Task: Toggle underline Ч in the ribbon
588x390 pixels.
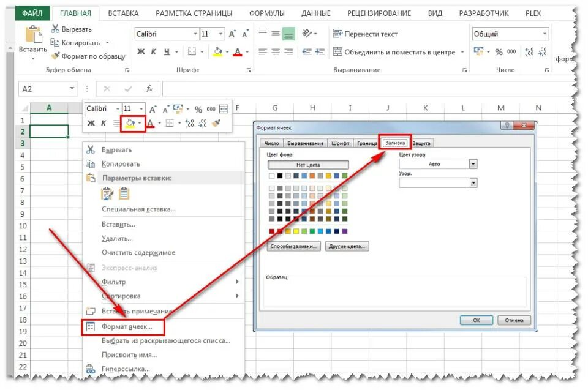Action: point(167,52)
